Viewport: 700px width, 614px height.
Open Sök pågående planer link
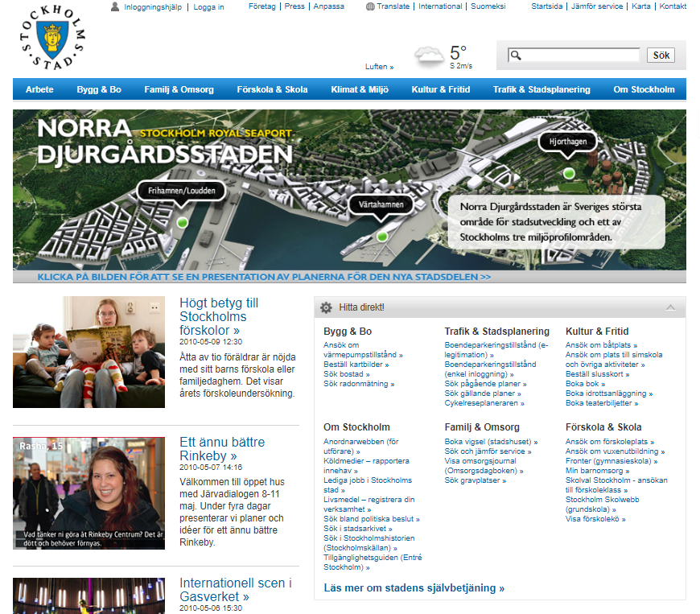coord(485,384)
